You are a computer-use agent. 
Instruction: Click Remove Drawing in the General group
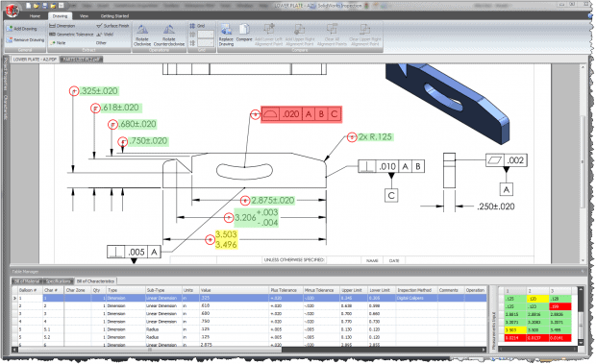[x=25, y=39]
